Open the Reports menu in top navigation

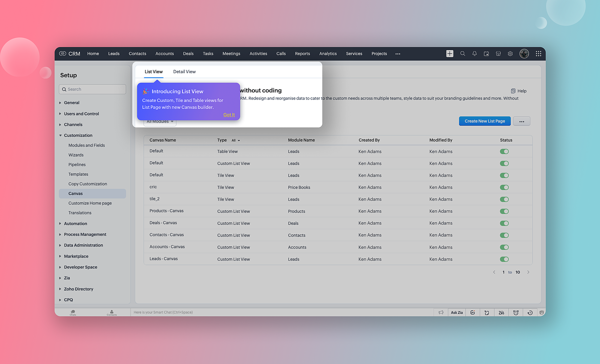coord(302,54)
